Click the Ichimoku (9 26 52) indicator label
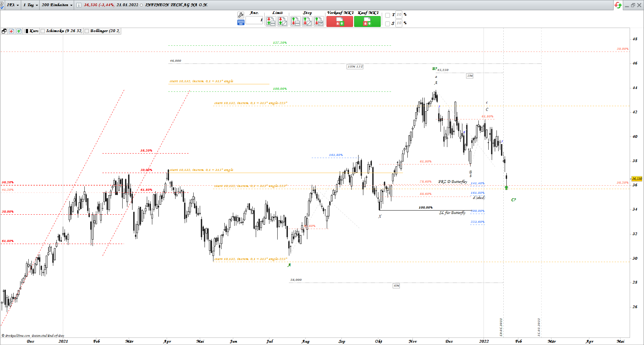This screenshot has width=644, height=345. coord(64,31)
